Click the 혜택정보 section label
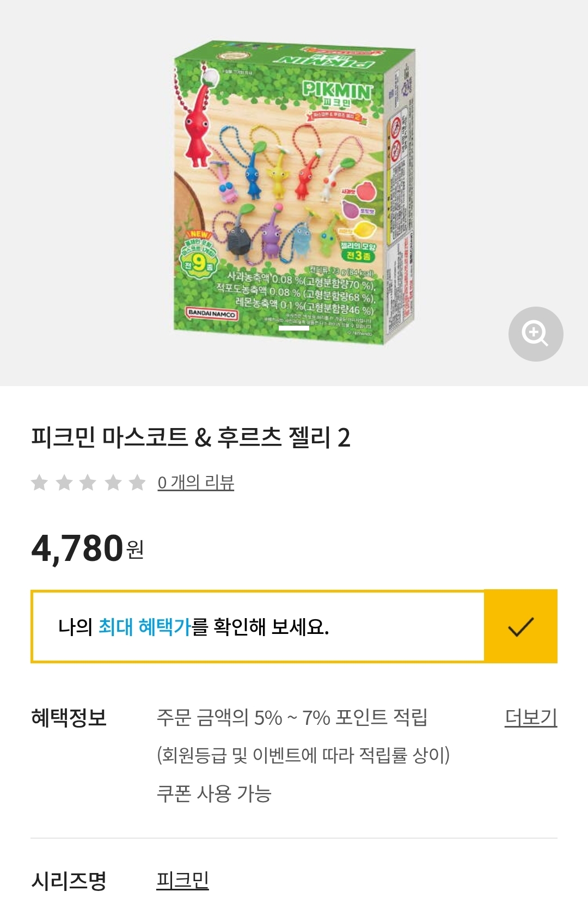Screen dimensions: 588x922 coord(69,718)
